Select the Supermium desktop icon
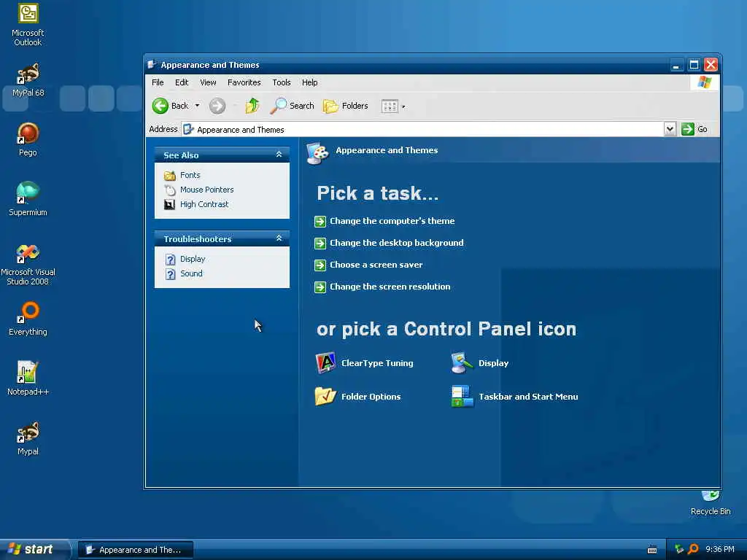The height and width of the screenshot is (560, 747). 28,192
